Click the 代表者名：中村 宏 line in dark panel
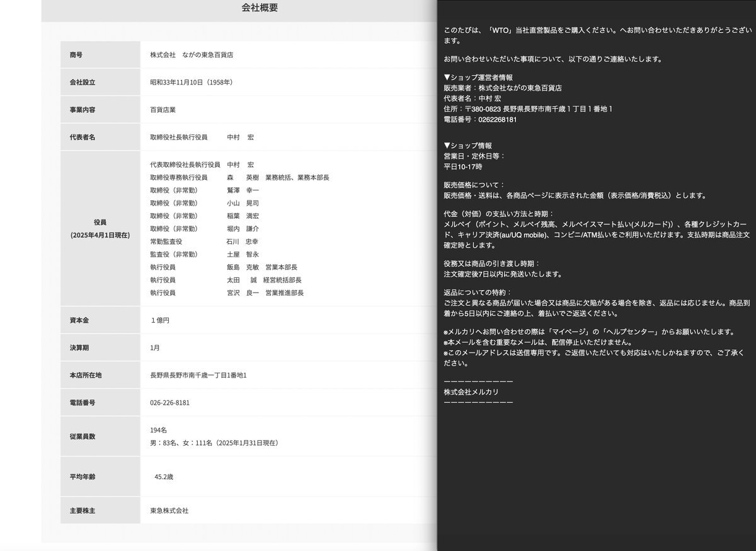Screen dimensions: 756x551 (x=472, y=98)
